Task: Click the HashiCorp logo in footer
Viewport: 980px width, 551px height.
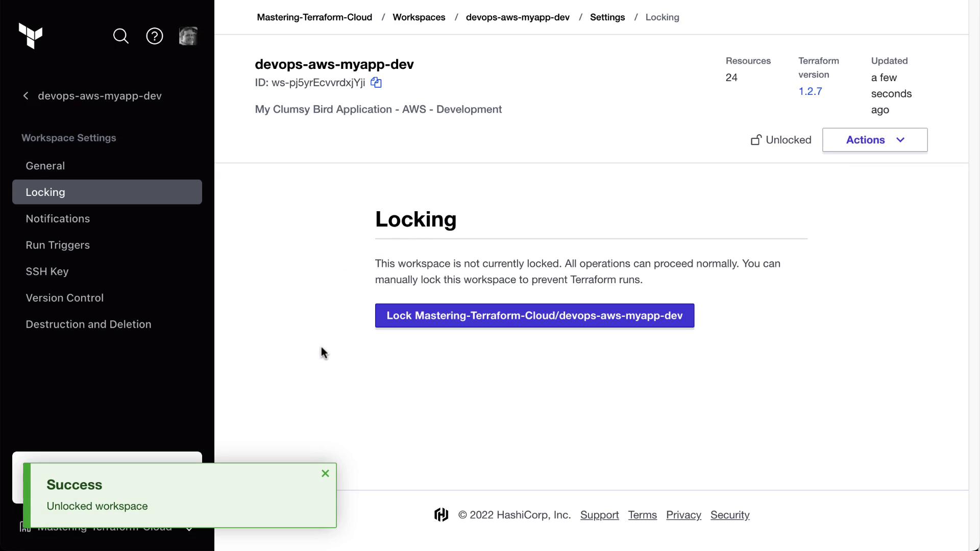Action: [x=442, y=515]
